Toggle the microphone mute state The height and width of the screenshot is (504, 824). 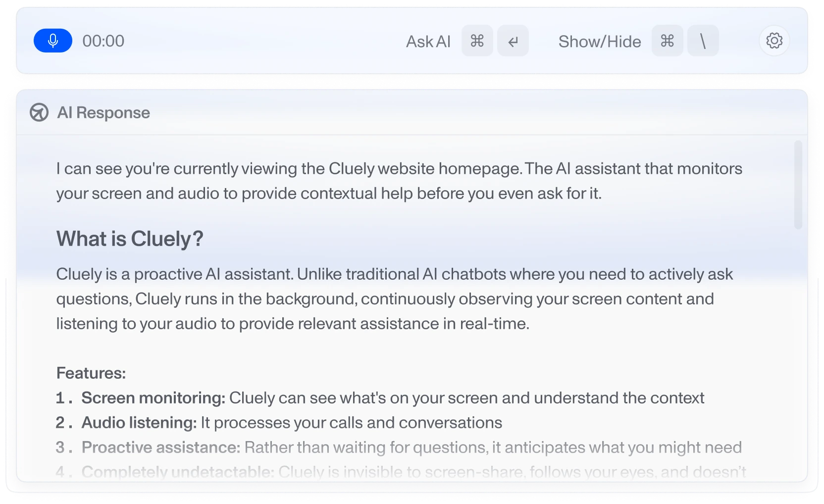[52, 41]
